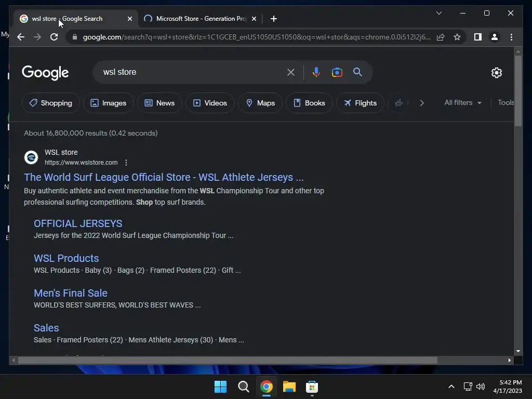Show more filter chips with the arrow
The width and height of the screenshot is (532, 399).
[x=422, y=103]
